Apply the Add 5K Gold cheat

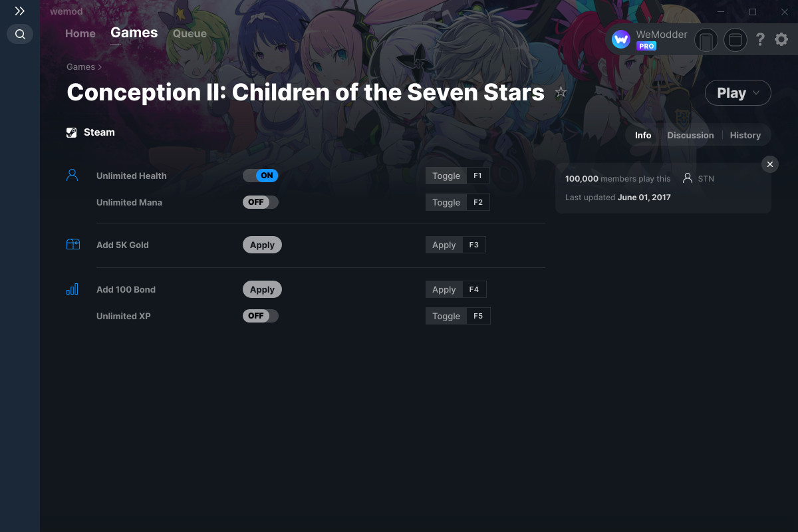pyautogui.click(x=262, y=244)
